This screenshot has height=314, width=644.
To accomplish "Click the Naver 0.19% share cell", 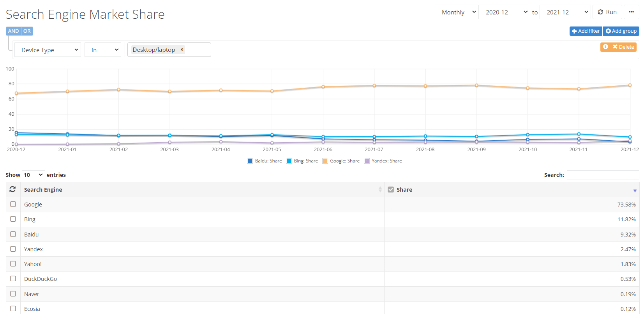I will tap(512, 294).
